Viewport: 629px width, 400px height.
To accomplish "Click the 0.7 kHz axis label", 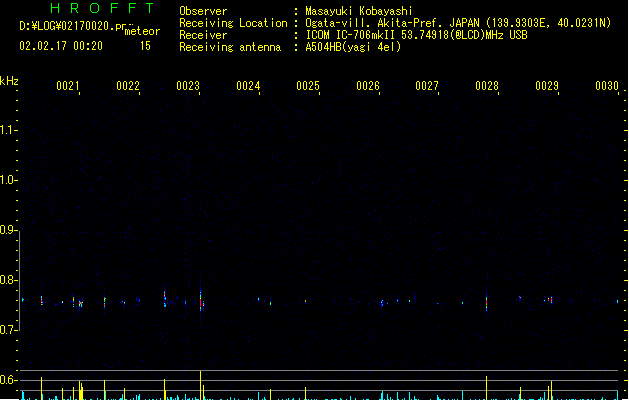I will 8,330.
